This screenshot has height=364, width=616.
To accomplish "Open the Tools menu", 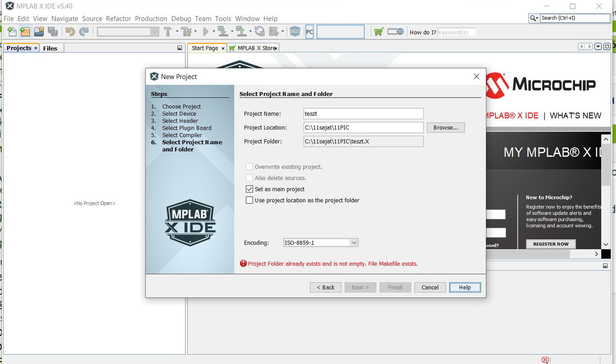I will click(x=223, y=19).
